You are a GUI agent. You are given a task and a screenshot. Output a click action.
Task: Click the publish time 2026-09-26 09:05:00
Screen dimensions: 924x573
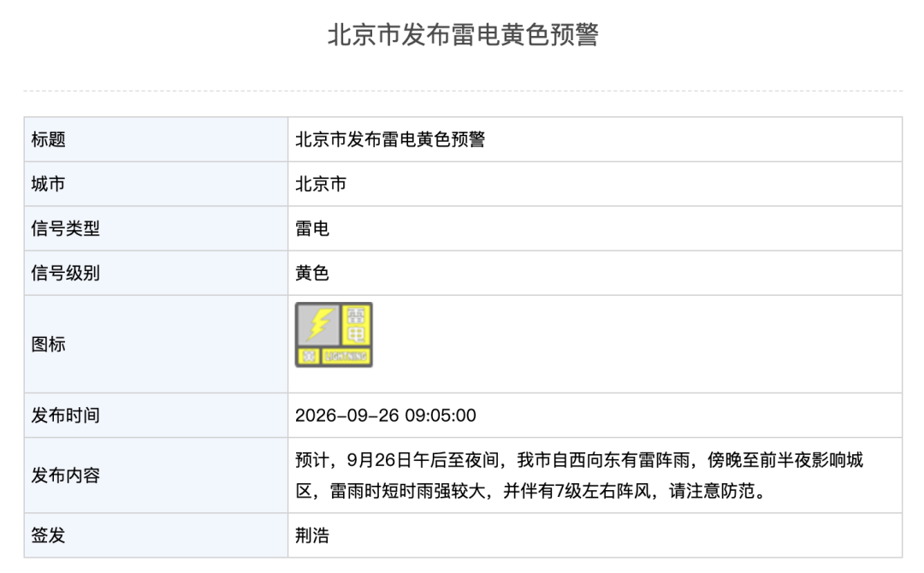click(x=385, y=416)
